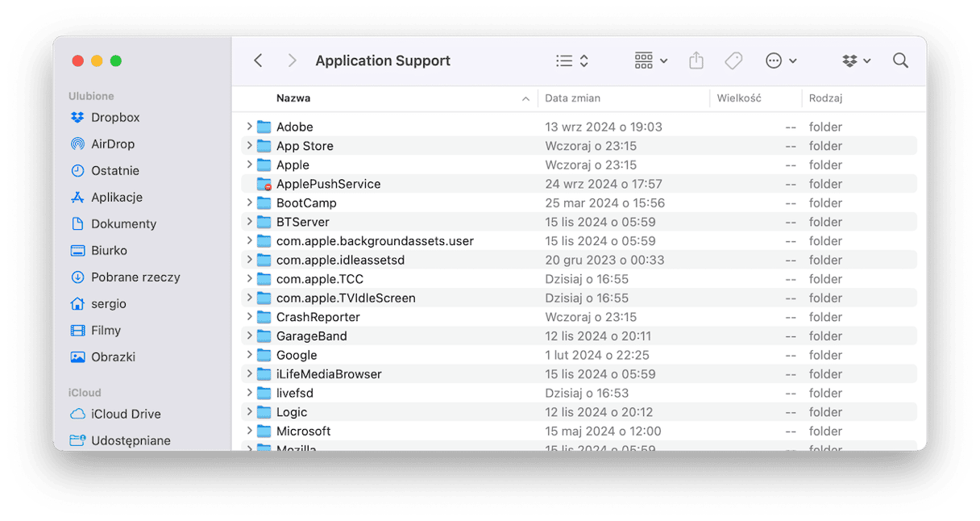Expand the com.apple.backgroundassets.user folder

point(249,241)
